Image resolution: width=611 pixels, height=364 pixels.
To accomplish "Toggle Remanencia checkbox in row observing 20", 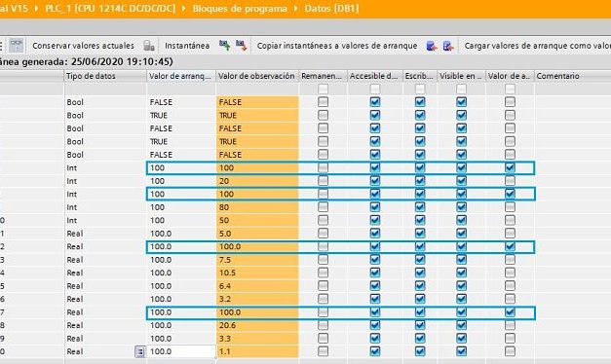I will [323, 181].
